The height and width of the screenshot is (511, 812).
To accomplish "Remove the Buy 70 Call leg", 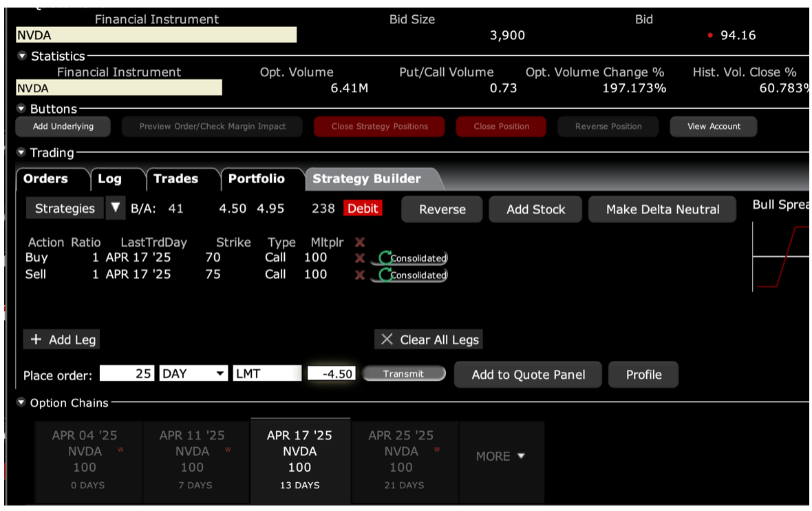I will click(360, 258).
